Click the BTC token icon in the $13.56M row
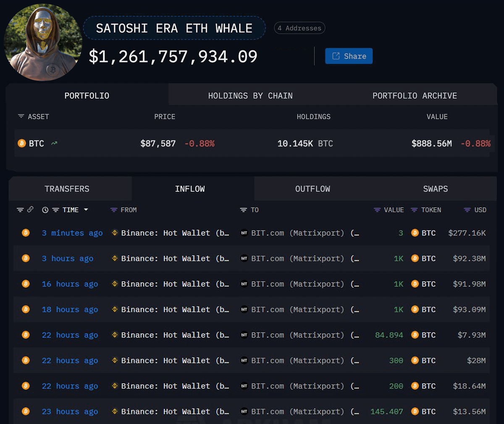 point(415,411)
